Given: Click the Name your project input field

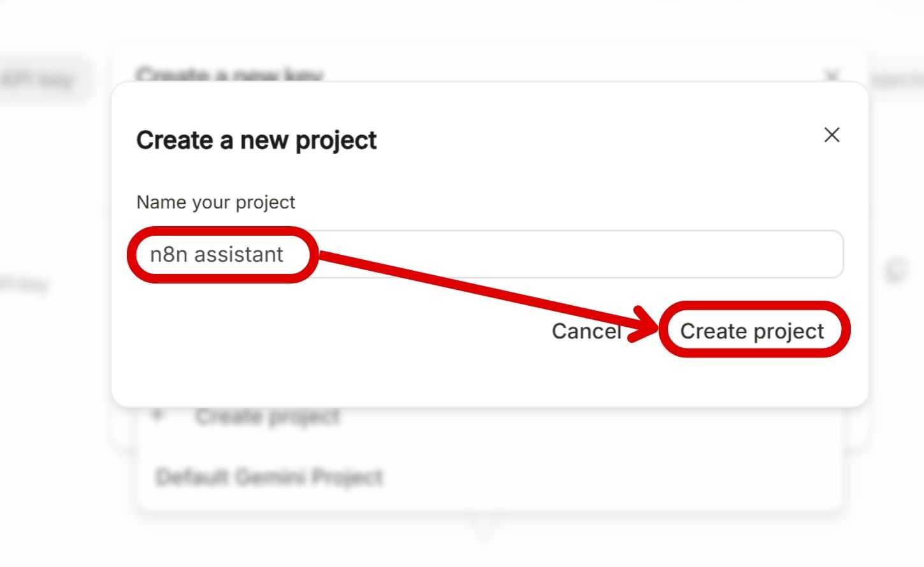Looking at the screenshot, I should point(491,254).
